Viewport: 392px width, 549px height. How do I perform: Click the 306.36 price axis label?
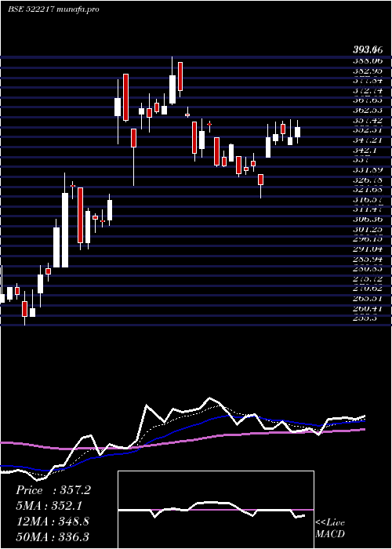tap(368, 220)
